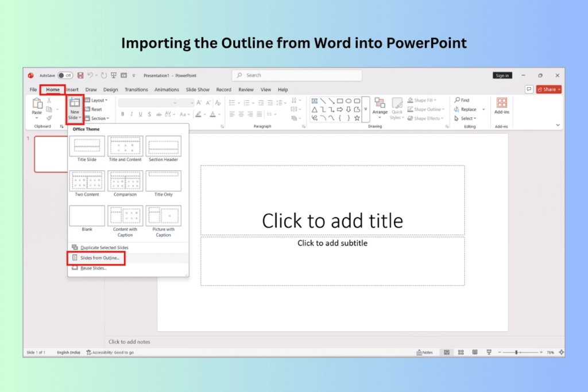Image resolution: width=588 pixels, height=392 pixels.
Task: Apply Italic formatting
Action: [131, 114]
